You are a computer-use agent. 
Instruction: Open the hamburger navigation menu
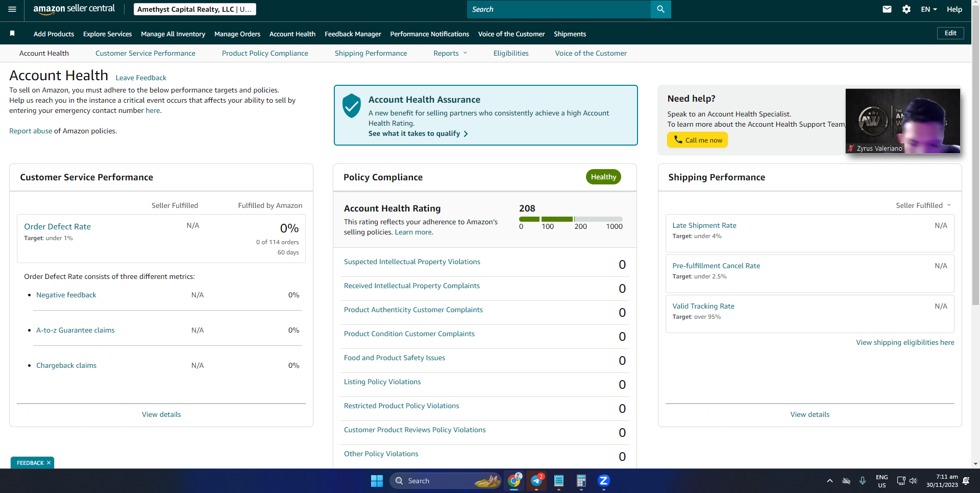click(x=12, y=9)
